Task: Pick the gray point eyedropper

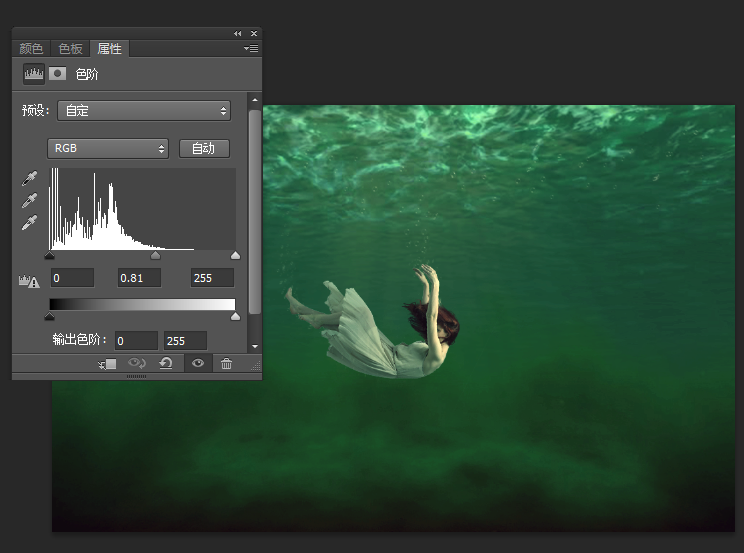Action: pyautogui.click(x=29, y=201)
